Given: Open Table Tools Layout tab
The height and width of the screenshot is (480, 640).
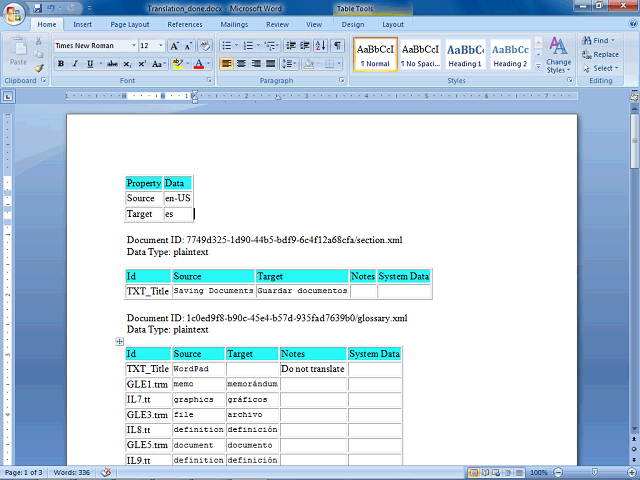Looking at the screenshot, I should coord(393,24).
